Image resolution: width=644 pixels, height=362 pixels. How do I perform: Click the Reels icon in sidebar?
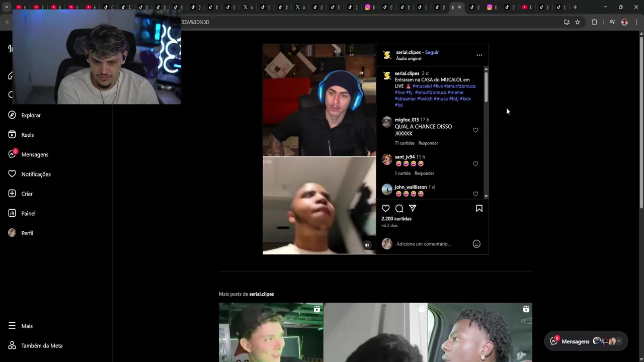12,135
